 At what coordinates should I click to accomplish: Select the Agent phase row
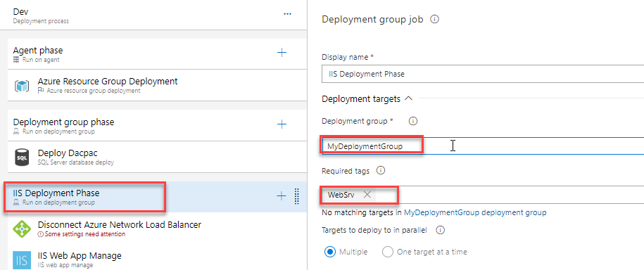tap(157, 53)
